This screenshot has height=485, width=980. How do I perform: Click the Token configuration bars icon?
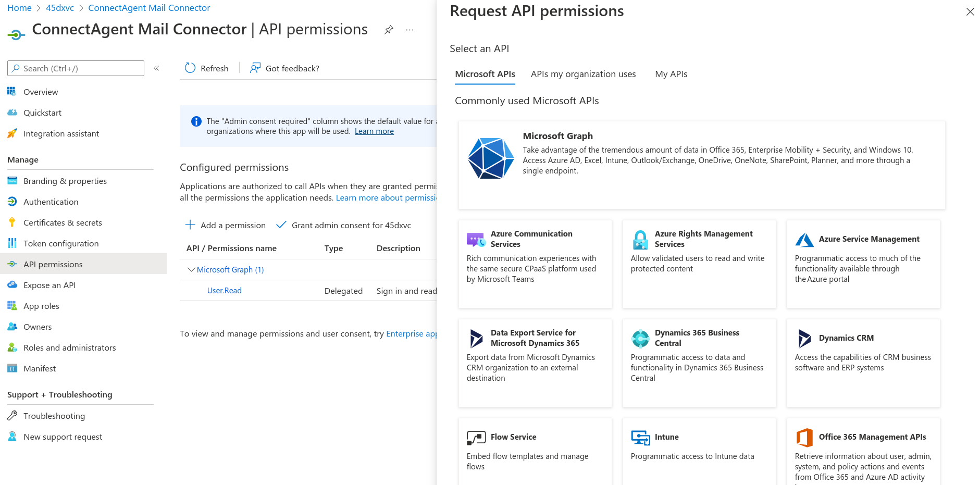tap(12, 243)
